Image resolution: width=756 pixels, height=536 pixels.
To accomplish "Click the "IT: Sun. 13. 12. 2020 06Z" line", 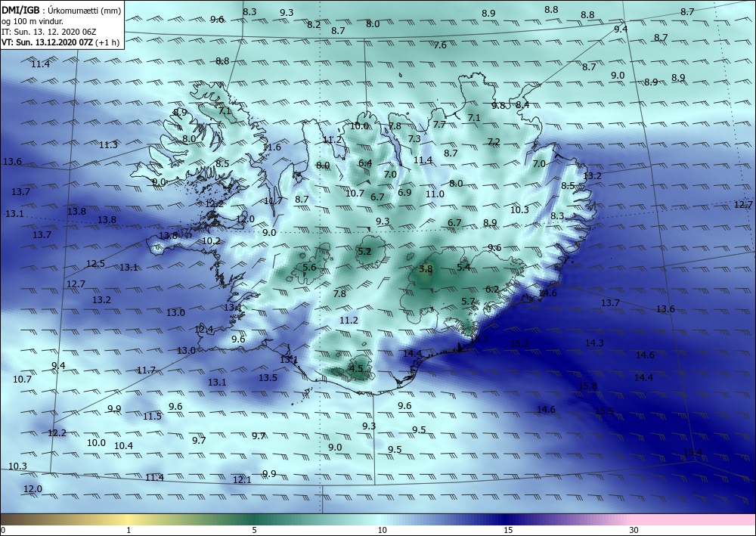I will (x=48, y=31).
